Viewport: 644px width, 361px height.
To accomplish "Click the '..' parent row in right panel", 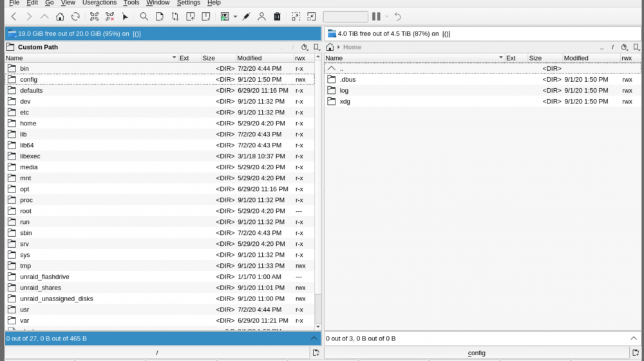I will click(482, 68).
